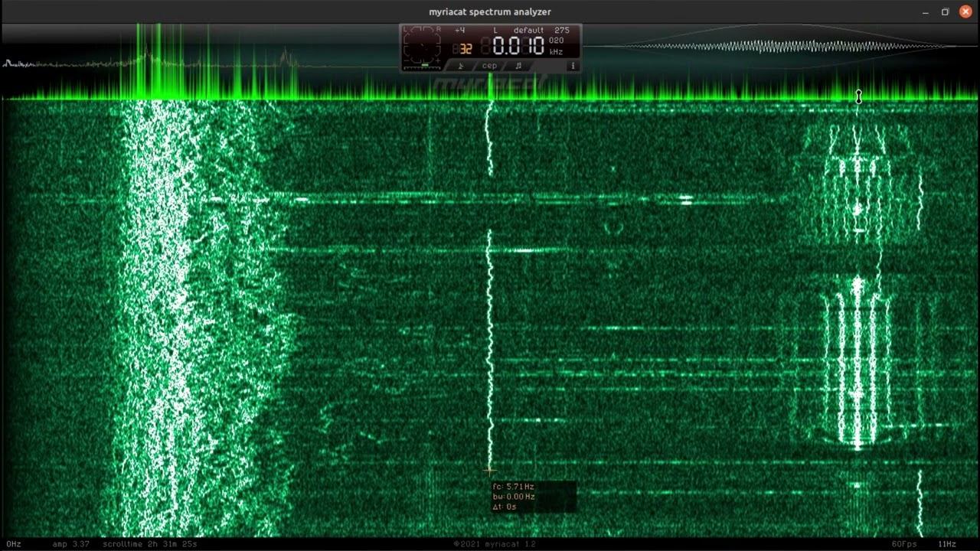The width and height of the screenshot is (980, 551).
Task: Open the info 'i' button
Action: click(573, 66)
